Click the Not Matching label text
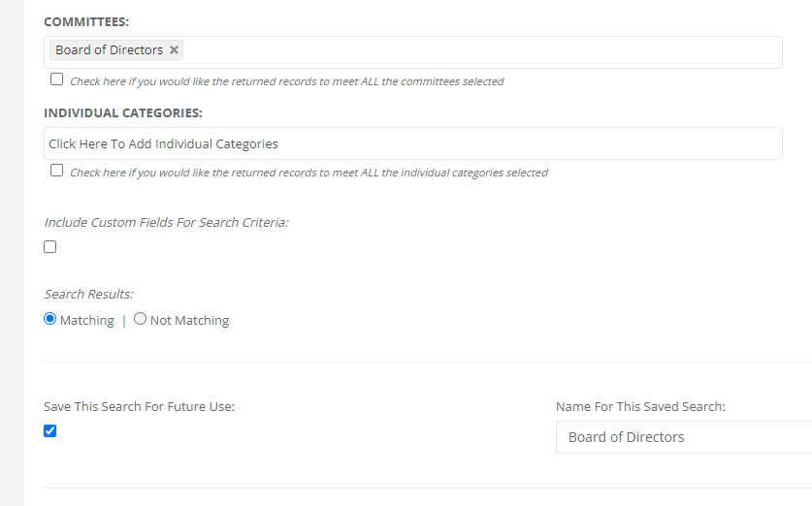Image resolution: width=812 pixels, height=506 pixels. [189, 321]
